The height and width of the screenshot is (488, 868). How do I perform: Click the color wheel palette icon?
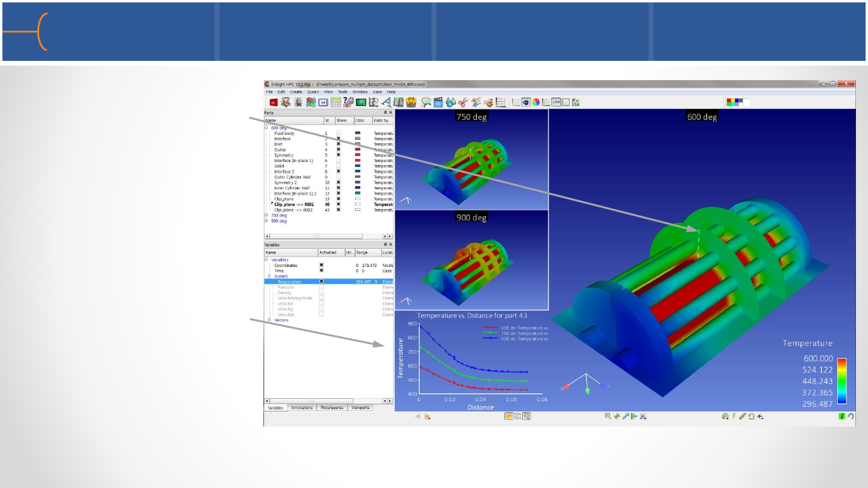tap(536, 102)
